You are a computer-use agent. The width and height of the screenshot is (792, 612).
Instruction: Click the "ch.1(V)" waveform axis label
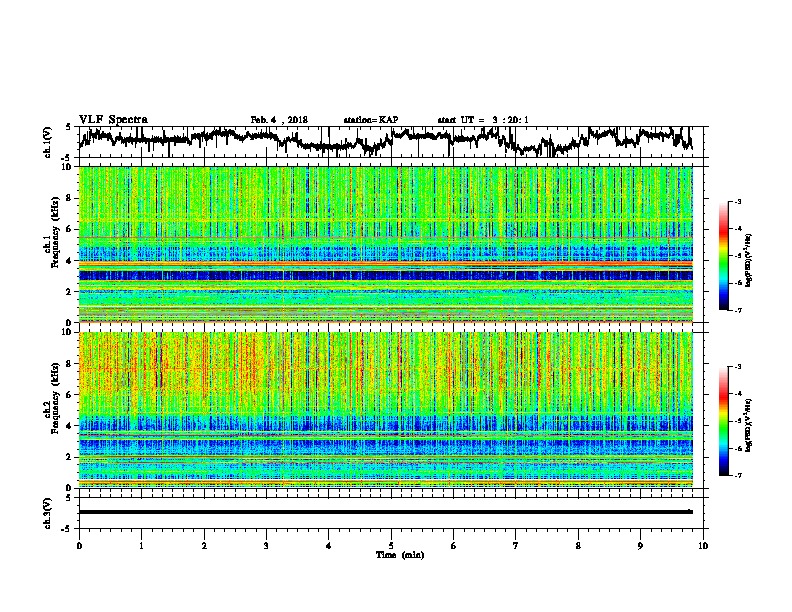(x=47, y=142)
